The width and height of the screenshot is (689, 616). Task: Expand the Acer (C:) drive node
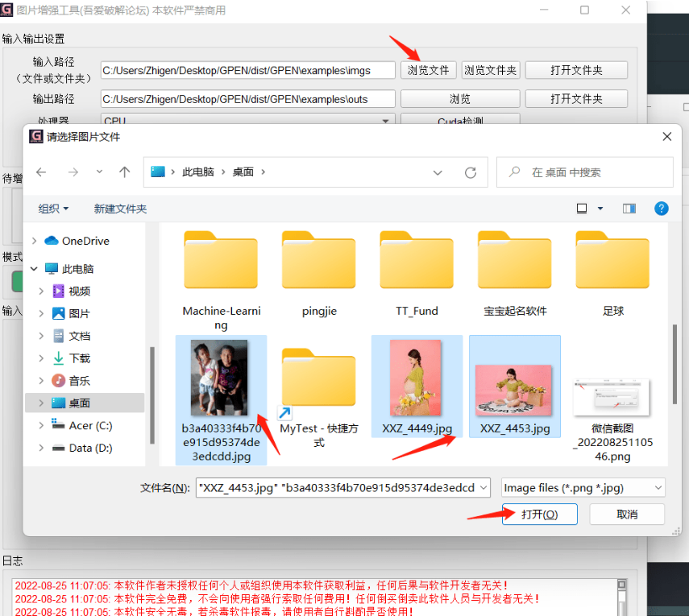click(41, 425)
